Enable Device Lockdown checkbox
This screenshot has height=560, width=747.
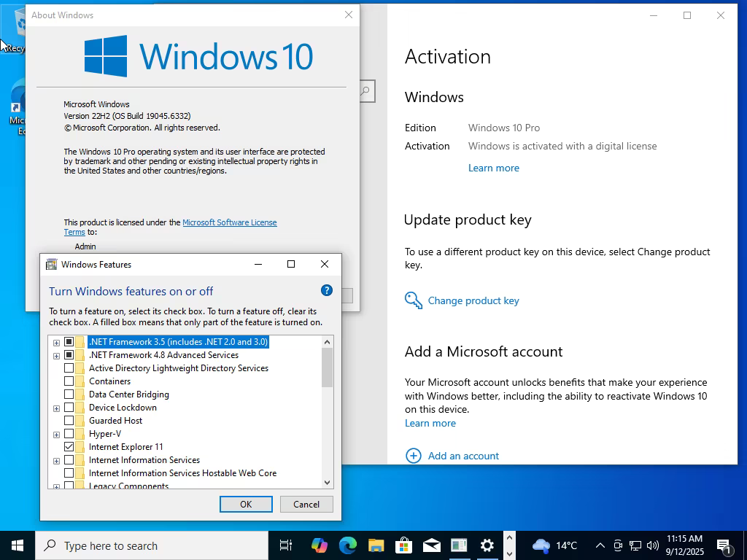69,407
